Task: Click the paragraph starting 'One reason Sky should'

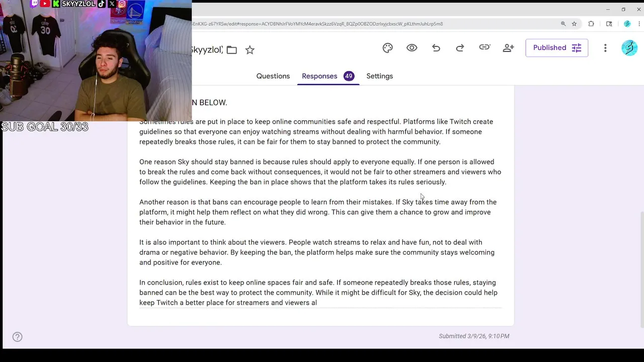Action: [320, 172]
